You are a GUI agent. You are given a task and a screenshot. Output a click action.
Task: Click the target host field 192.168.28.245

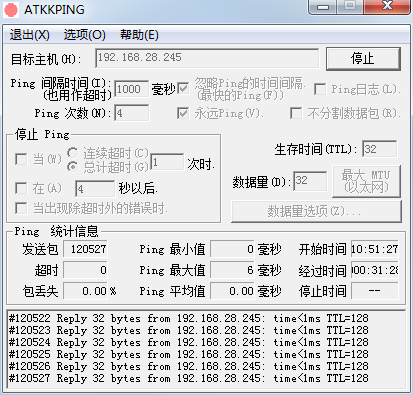click(207, 58)
